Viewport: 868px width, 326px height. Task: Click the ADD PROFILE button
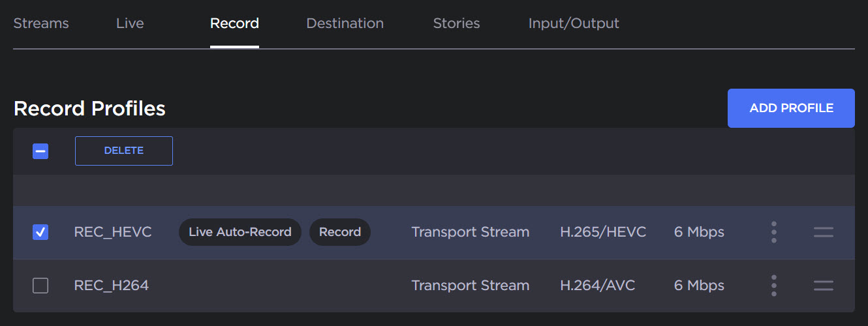click(x=791, y=108)
